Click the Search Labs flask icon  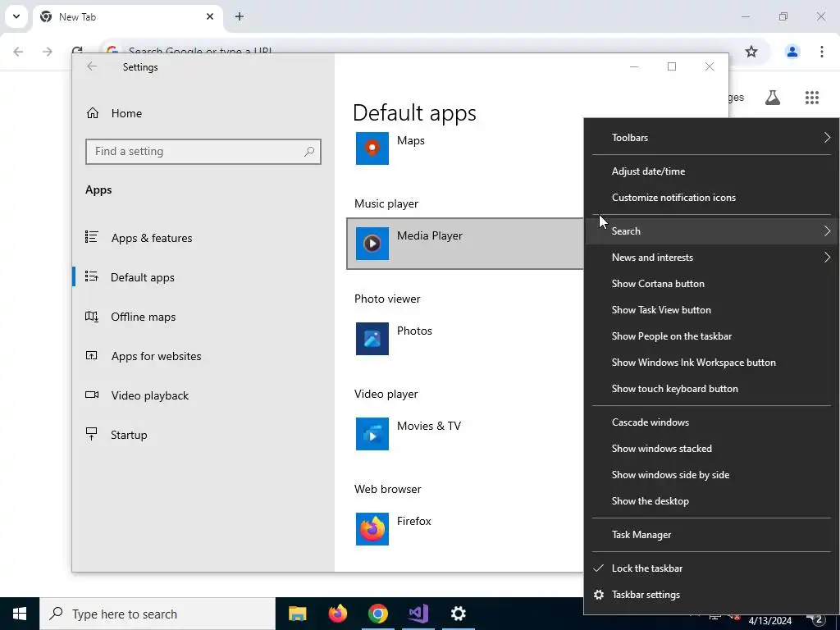click(x=773, y=98)
